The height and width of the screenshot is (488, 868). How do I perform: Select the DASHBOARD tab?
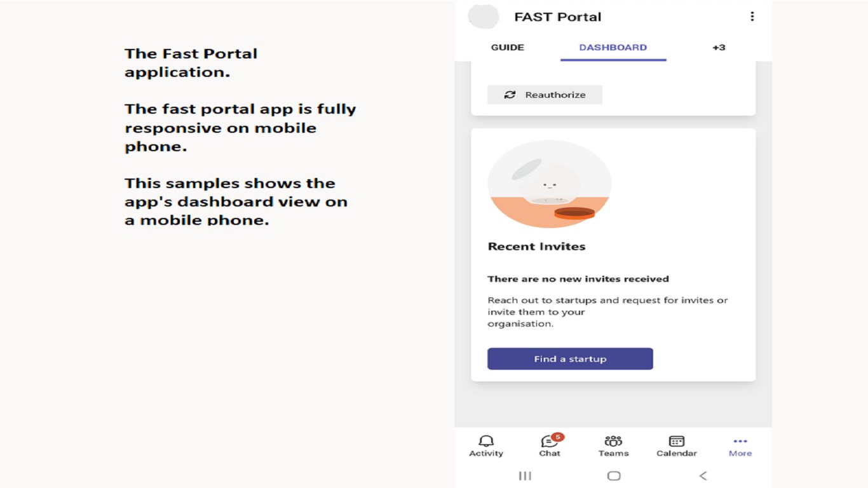coord(613,48)
